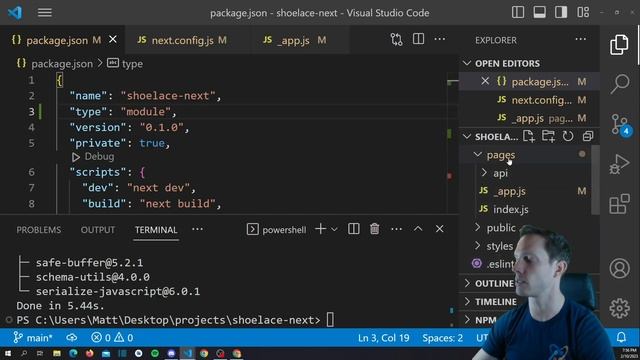The width and height of the screenshot is (640, 360).
Task: Kill terminal with trash icon
Action: [x=374, y=229]
